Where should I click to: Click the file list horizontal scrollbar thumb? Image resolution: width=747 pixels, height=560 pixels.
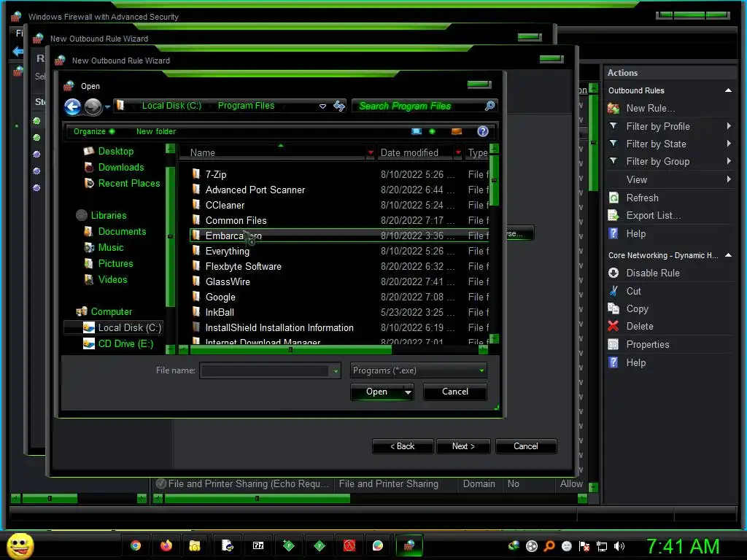[290, 350]
